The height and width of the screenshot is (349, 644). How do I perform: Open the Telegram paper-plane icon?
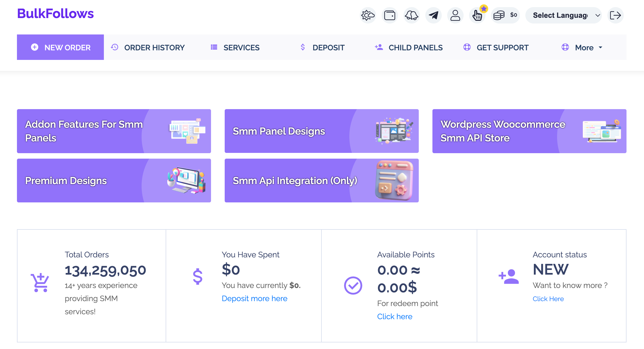[x=433, y=15]
